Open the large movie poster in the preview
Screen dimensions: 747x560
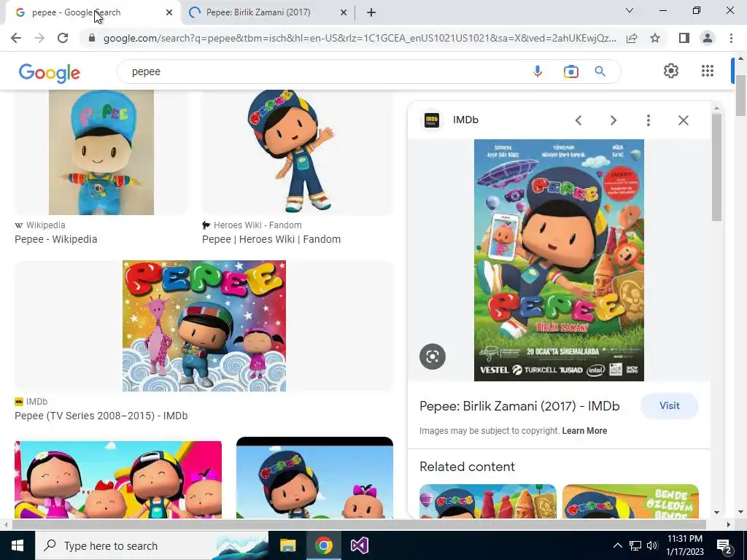coord(559,260)
